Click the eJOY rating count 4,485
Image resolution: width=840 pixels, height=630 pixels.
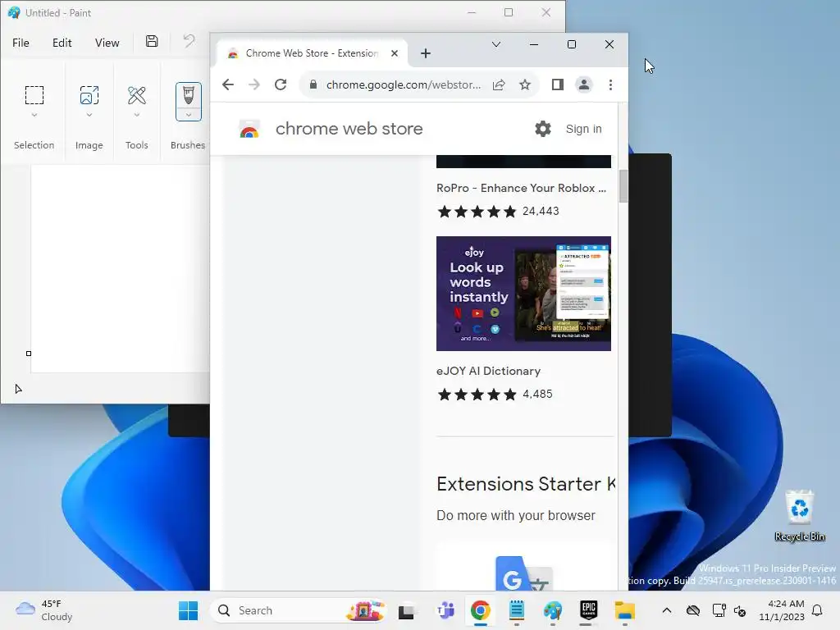click(x=537, y=395)
